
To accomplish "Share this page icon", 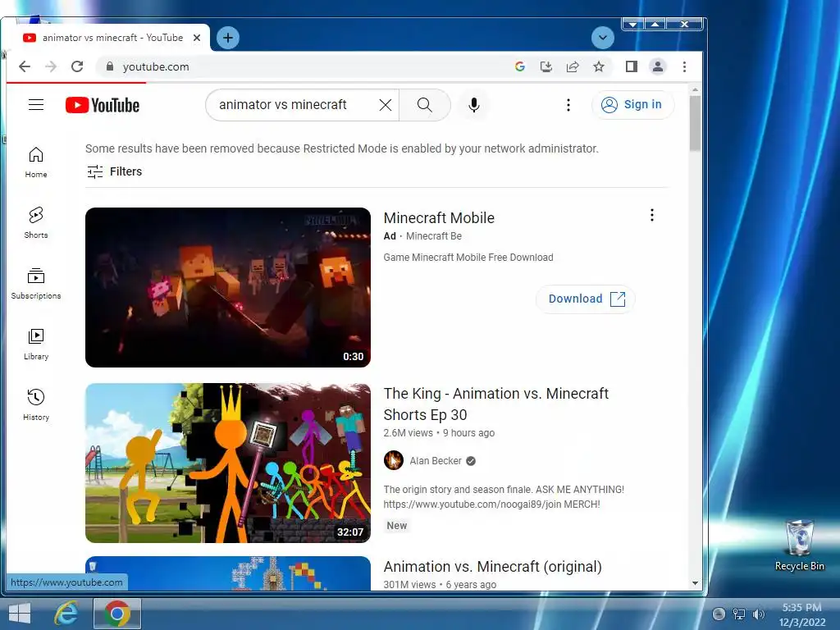I will tap(573, 66).
